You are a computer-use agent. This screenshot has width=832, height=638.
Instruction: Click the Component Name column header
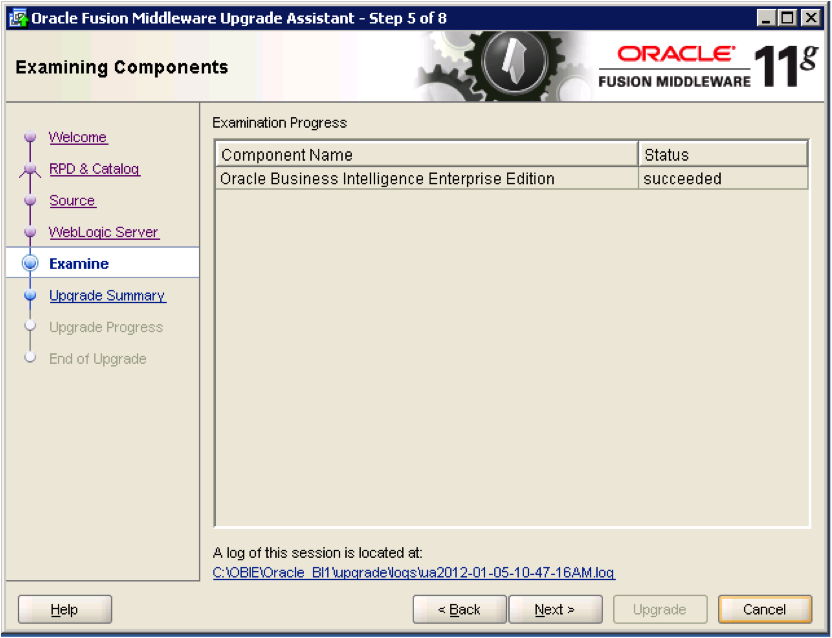[x=427, y=154]
